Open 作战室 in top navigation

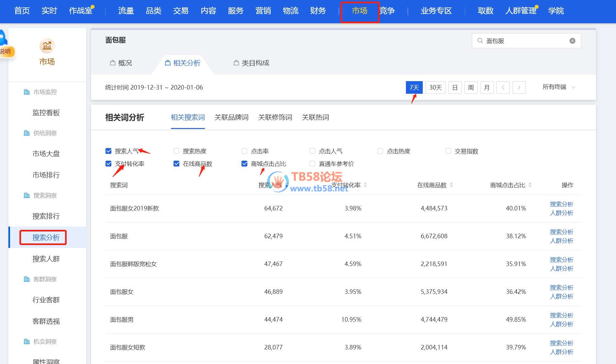(81, 11)
